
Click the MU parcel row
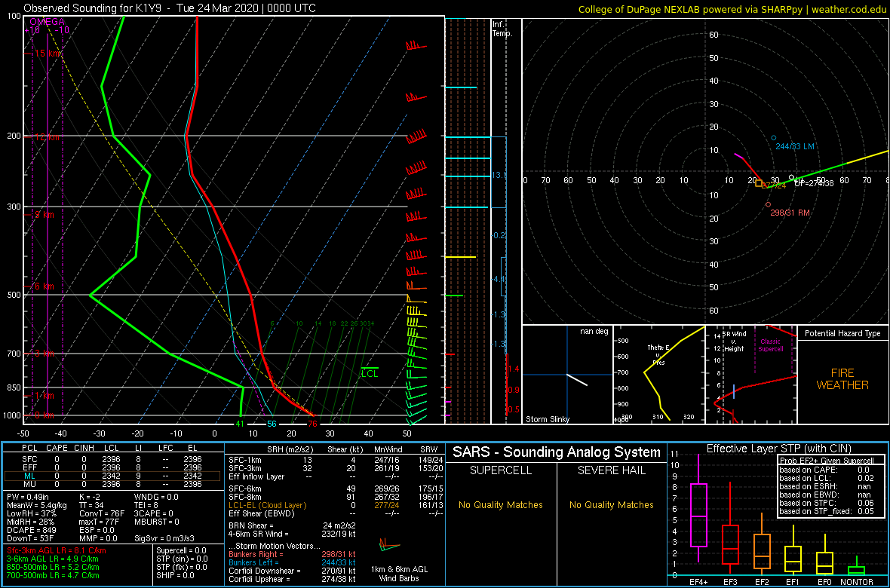click(x=112, y=485)
